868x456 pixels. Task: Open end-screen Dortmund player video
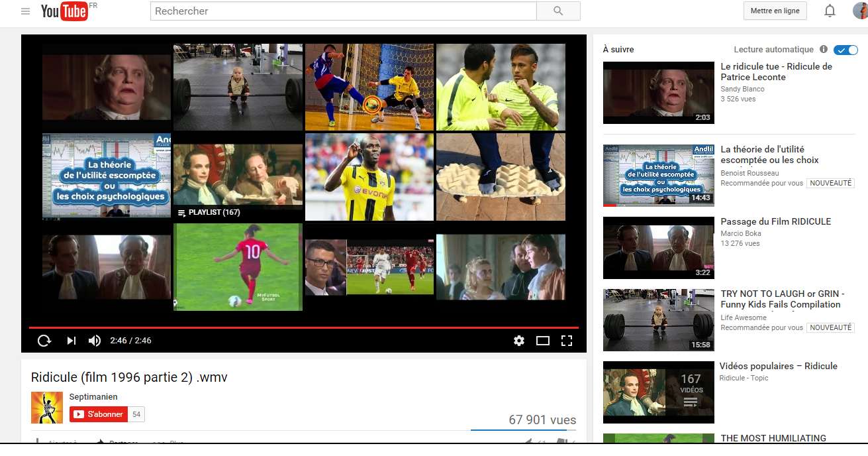(x=369, y=177)
